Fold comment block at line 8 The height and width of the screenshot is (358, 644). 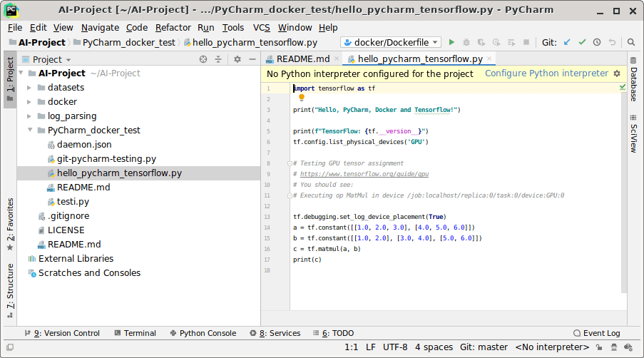pyautogui.click(x=290, y=163)
